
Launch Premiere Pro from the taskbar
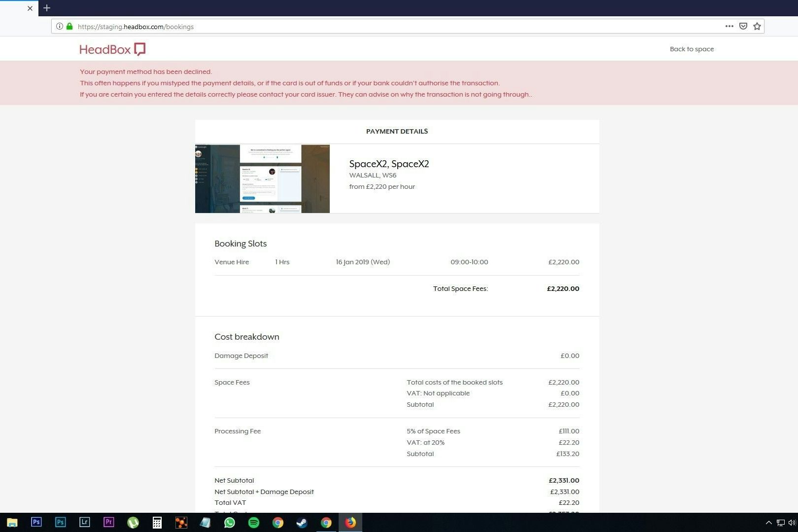pyautogui.click(x=109, y=522)
